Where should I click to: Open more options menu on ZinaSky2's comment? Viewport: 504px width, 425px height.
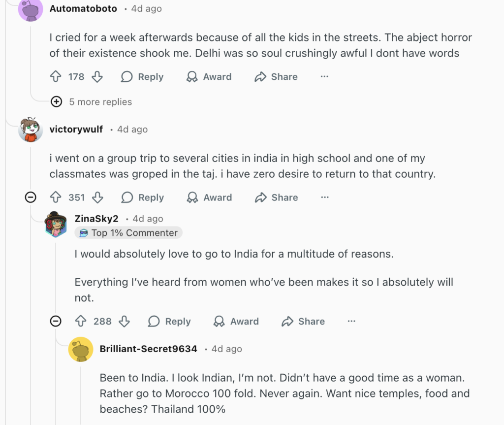click(x=351, y=322)
